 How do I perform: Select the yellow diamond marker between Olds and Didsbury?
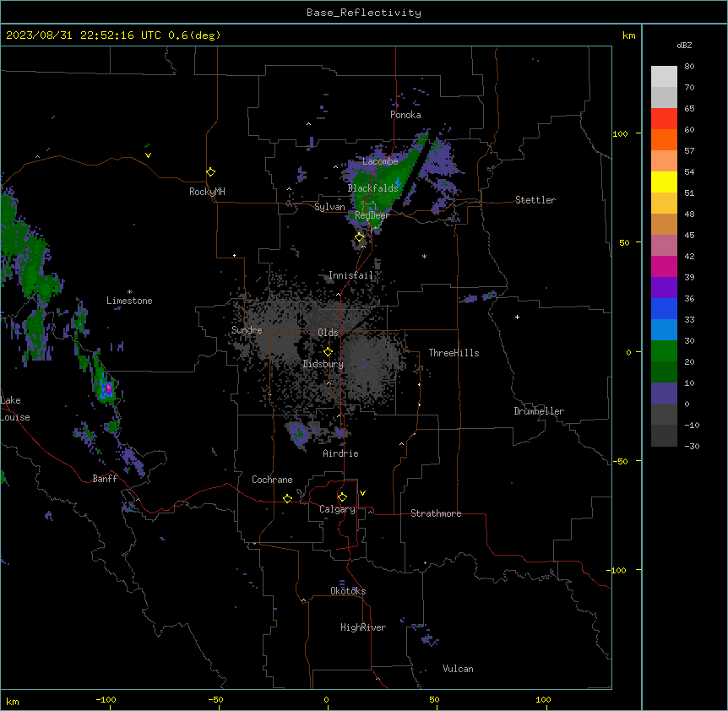[x=328, y=352]
